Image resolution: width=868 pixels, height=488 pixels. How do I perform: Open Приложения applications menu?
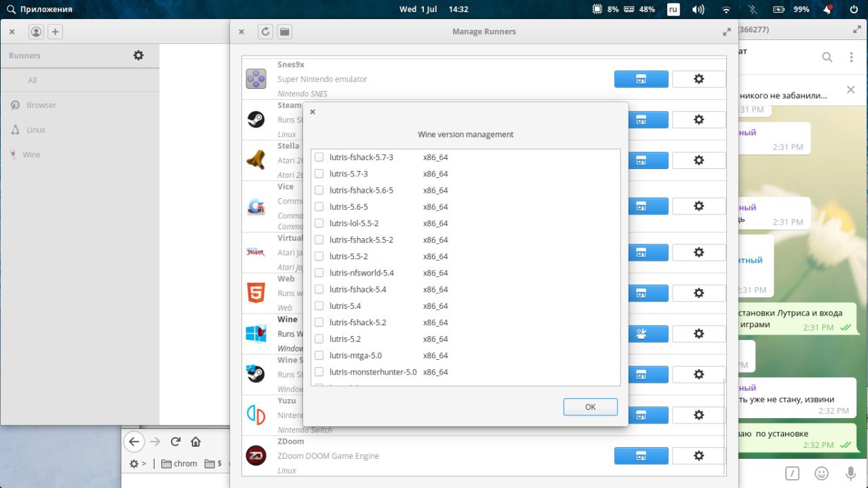(40, 10)
